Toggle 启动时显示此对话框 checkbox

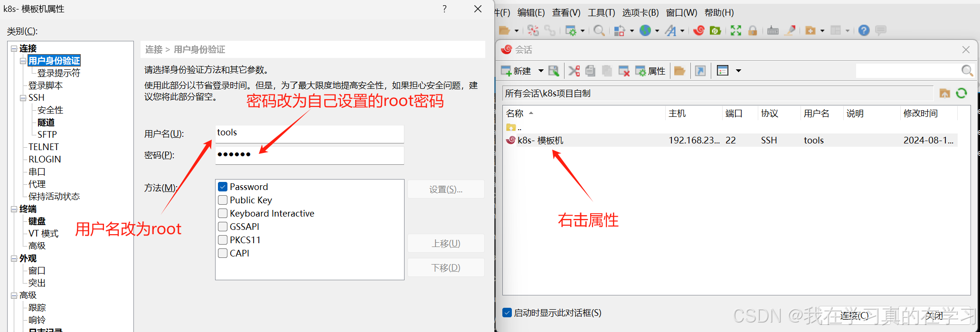pyautogui.click(x=507, y=313)
